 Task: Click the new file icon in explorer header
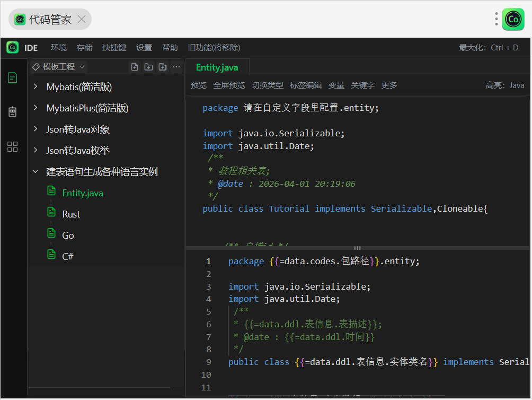click(135, 67)
